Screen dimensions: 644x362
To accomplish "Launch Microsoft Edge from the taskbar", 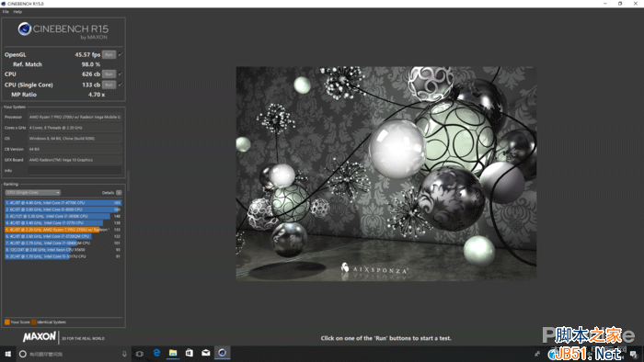I will [156, 353].
